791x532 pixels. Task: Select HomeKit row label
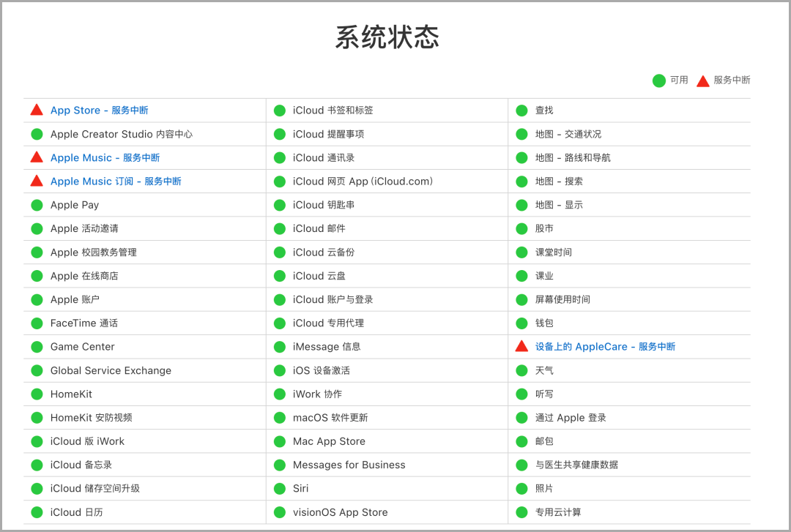(x=71, y=394)
